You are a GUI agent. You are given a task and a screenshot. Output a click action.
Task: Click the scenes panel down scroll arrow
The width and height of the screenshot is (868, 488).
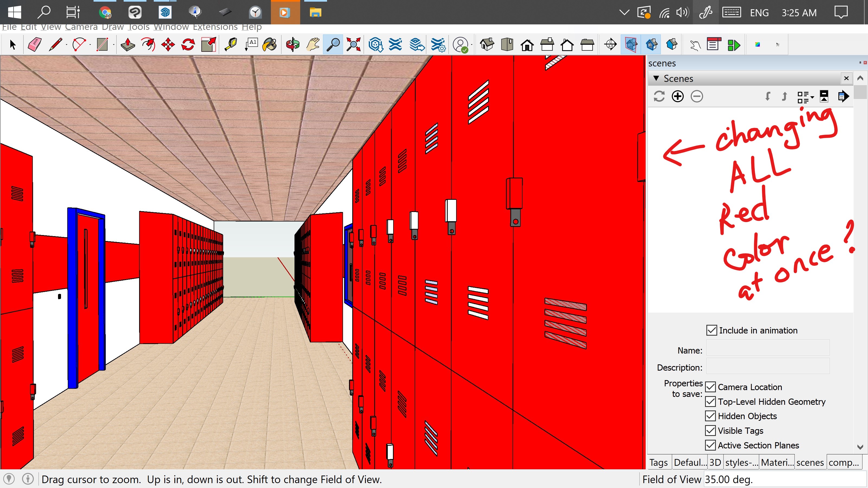[x=860, y=447]
